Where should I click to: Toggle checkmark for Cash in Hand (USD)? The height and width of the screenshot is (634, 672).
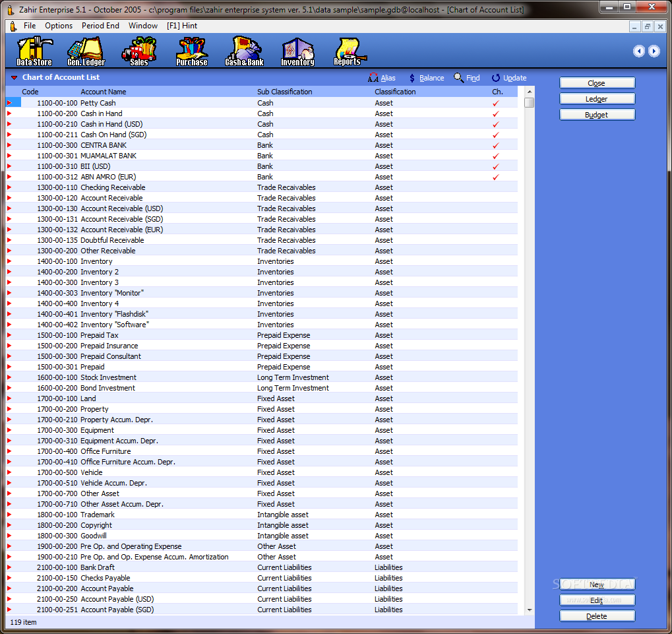(496, 124)
